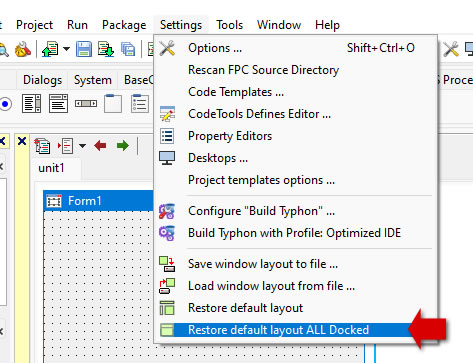
Task: Select the selection-arrow radio button in the palette
Action: 5,104
